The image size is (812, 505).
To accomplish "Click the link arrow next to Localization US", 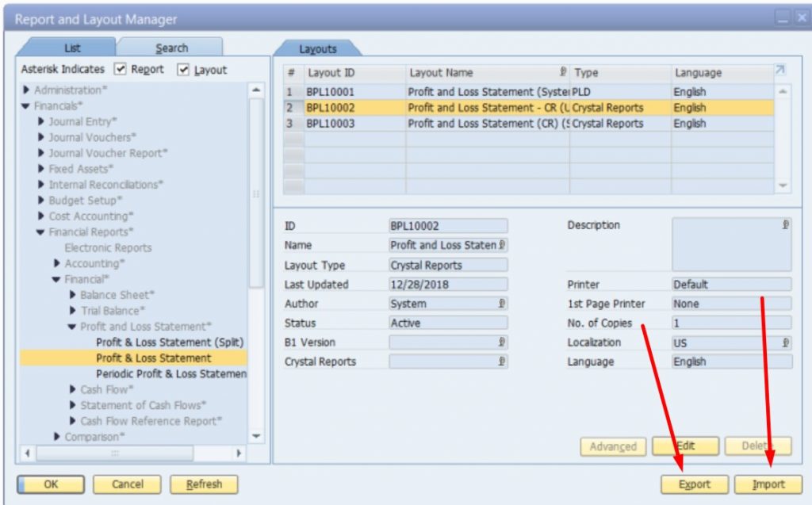I will point(783,342).
